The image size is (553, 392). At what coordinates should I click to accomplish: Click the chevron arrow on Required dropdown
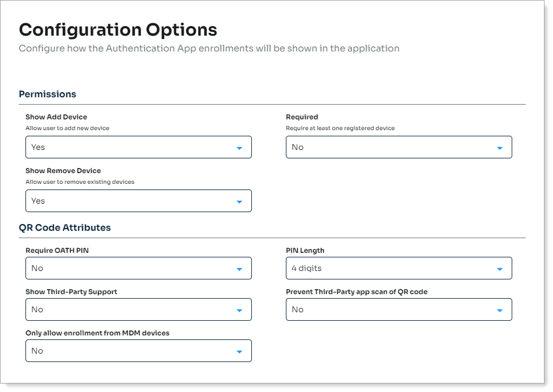point(500,147)
